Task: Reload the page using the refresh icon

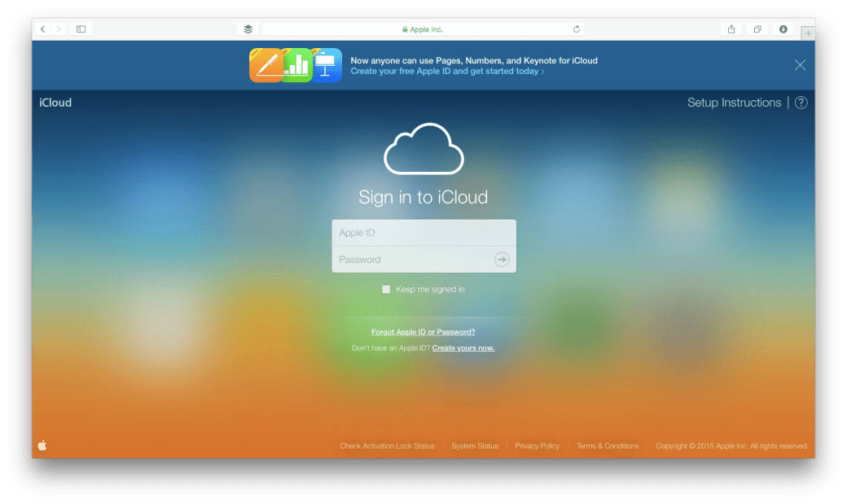Action: click(x=576, y=28)
